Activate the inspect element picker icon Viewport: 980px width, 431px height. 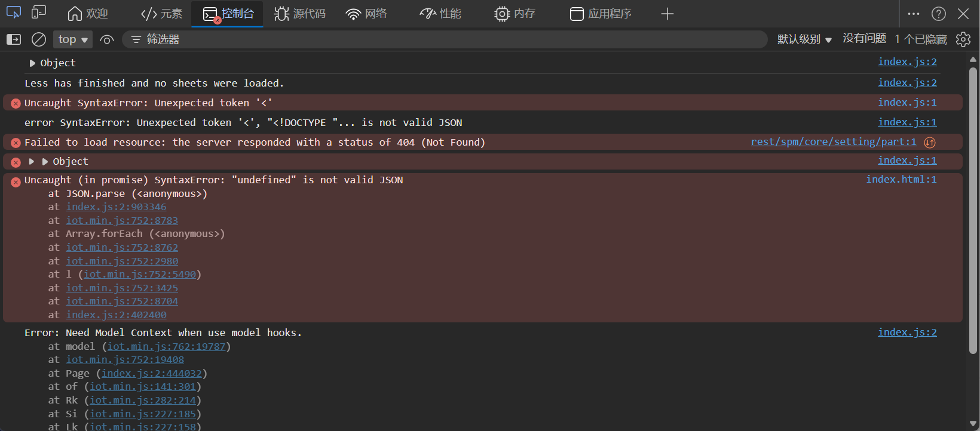[x=13, y=13]
